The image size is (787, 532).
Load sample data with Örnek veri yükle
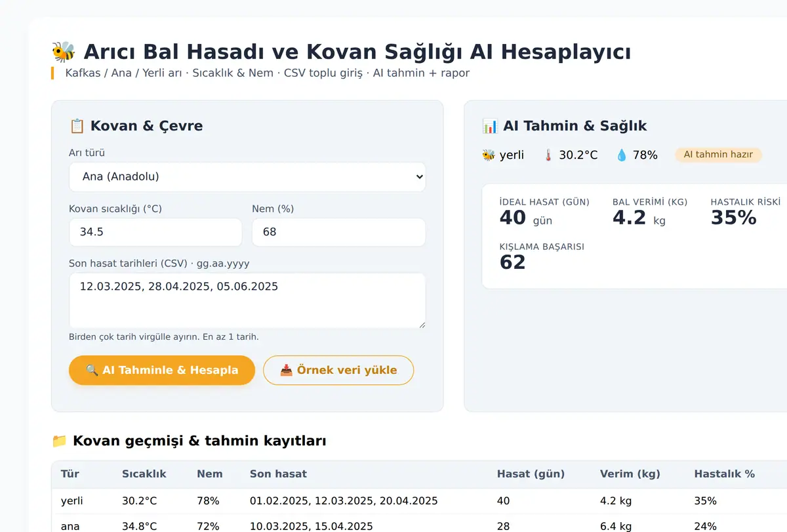(x=338, y=370)
